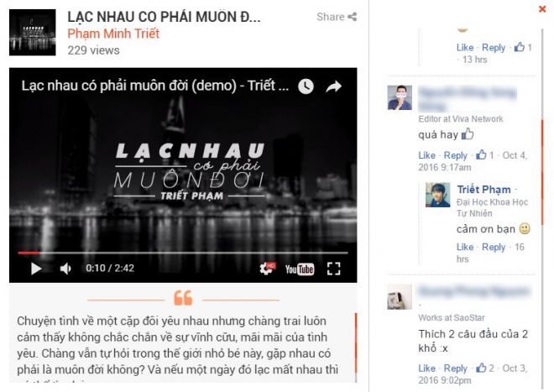Mute the video using the speaker icon
This screenshot has width=554, height=392.
pyautogui.click(x=65, y=269)
